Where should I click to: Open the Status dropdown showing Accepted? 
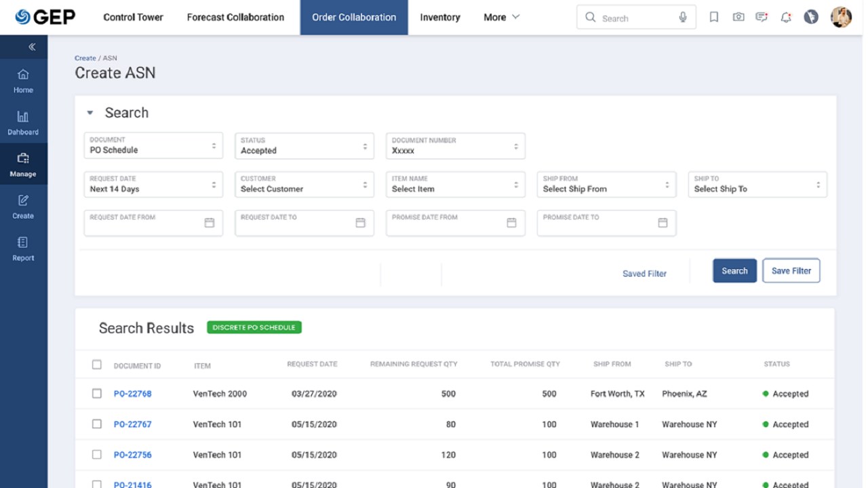click(x=304, y=146)
